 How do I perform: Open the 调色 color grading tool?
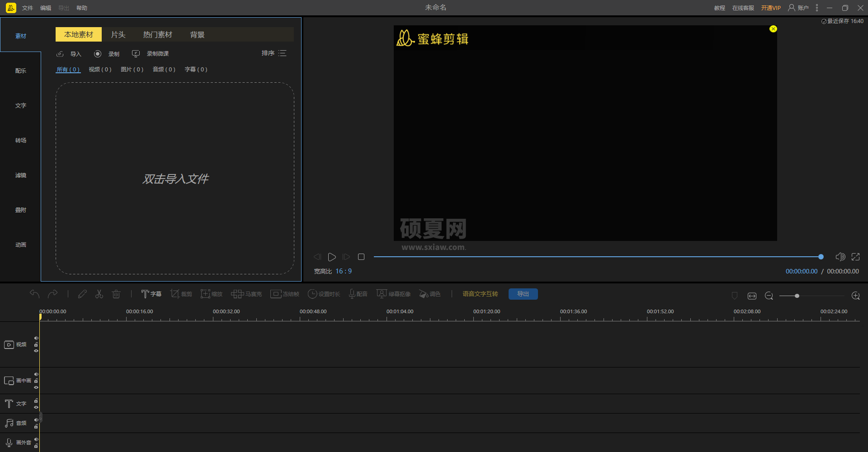429,294
